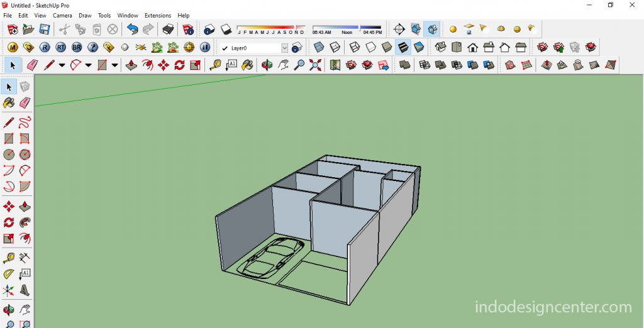This screenshot has width=644, height=328.
Task: Open the 3D Text tool
Action: (x=25, y=291)
